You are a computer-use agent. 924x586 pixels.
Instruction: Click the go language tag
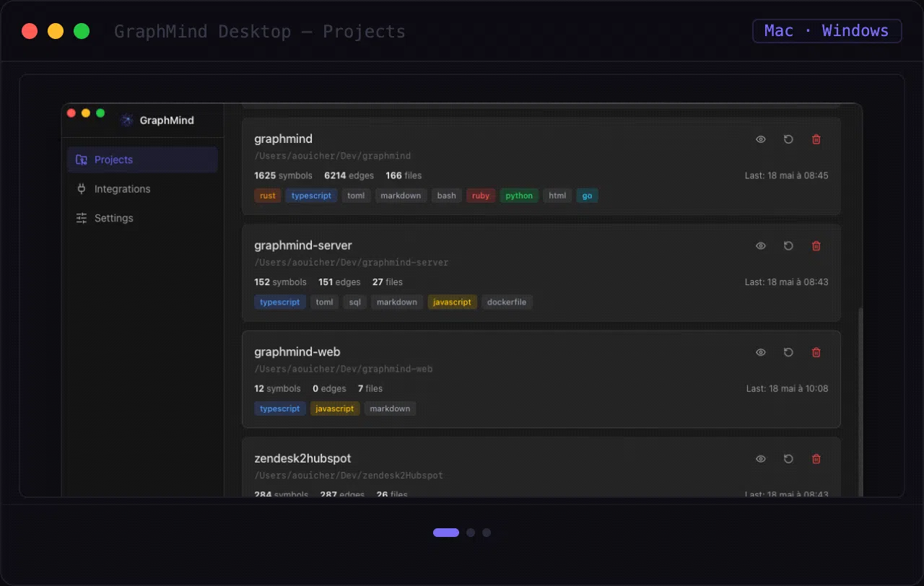(x=587, y=196)
